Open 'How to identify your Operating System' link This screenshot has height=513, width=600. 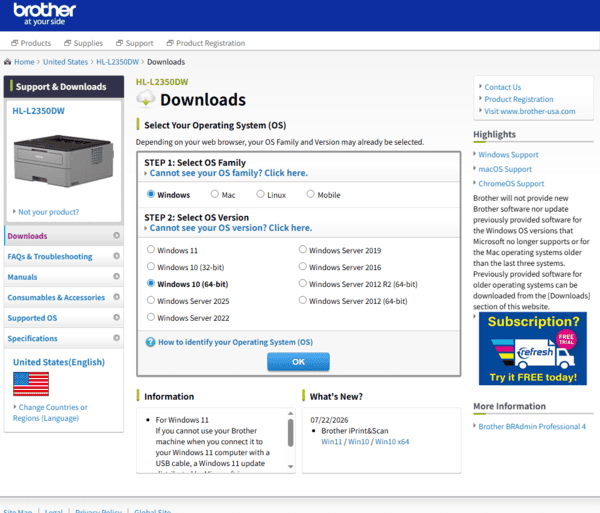(235, 342)
